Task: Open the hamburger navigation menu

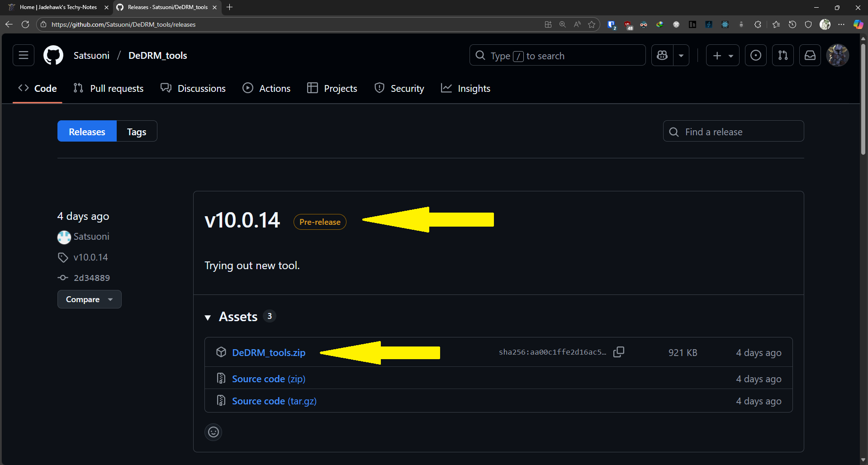Action: coord(24,56)
